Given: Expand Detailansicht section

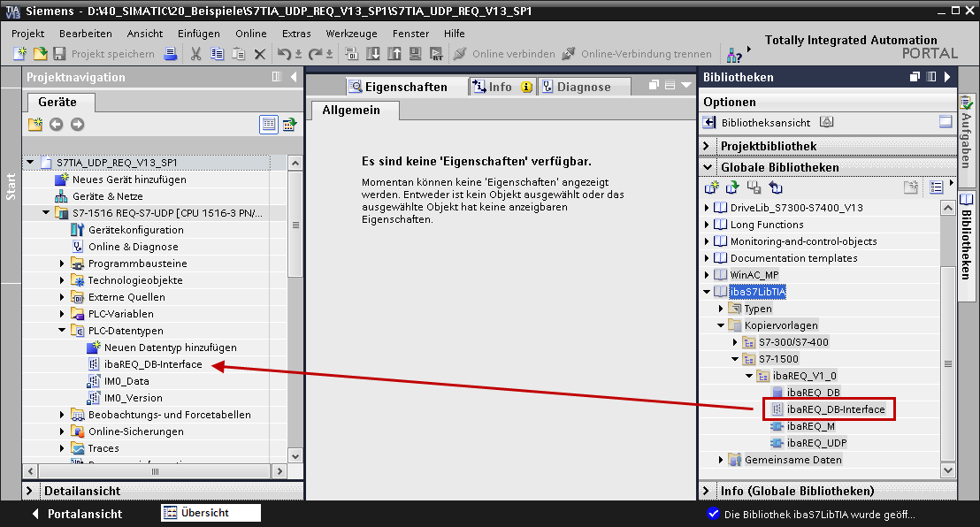Looking at the screenshot, I should click(x=29, y=492).
